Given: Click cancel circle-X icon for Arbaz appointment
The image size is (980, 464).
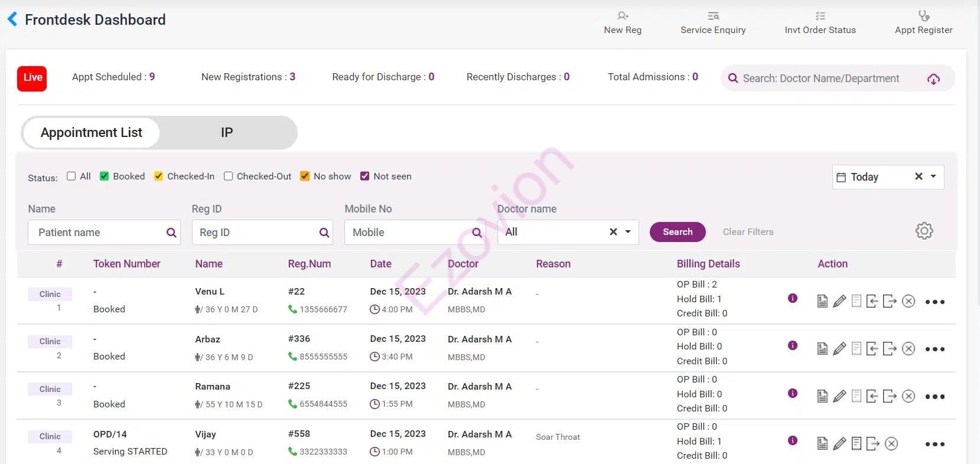Looking at the screenshot, I should 909,349.
